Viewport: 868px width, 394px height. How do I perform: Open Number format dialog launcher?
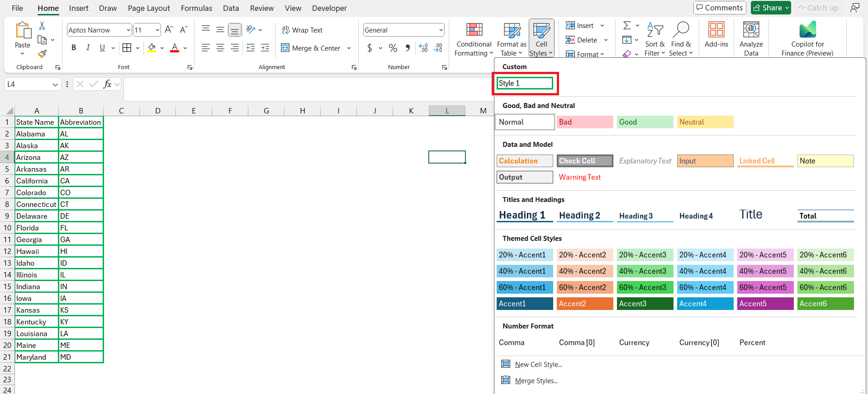tap(445, 67)
